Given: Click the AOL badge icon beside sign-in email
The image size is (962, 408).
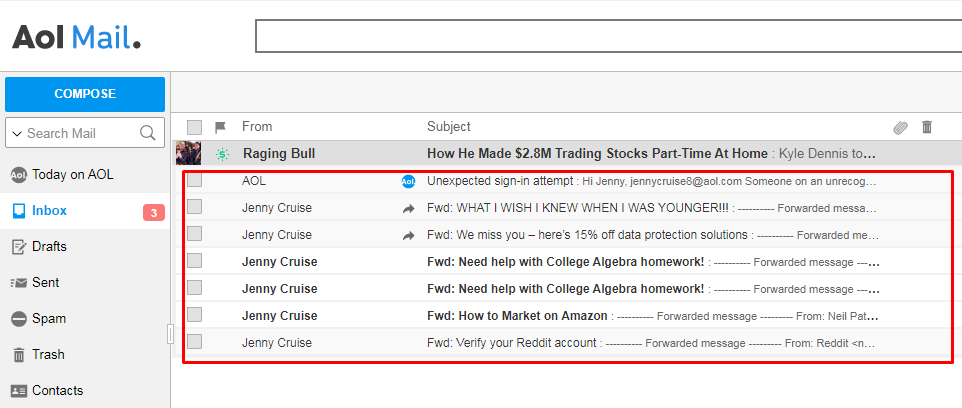Looking at the screenshot, I should 408,182.
